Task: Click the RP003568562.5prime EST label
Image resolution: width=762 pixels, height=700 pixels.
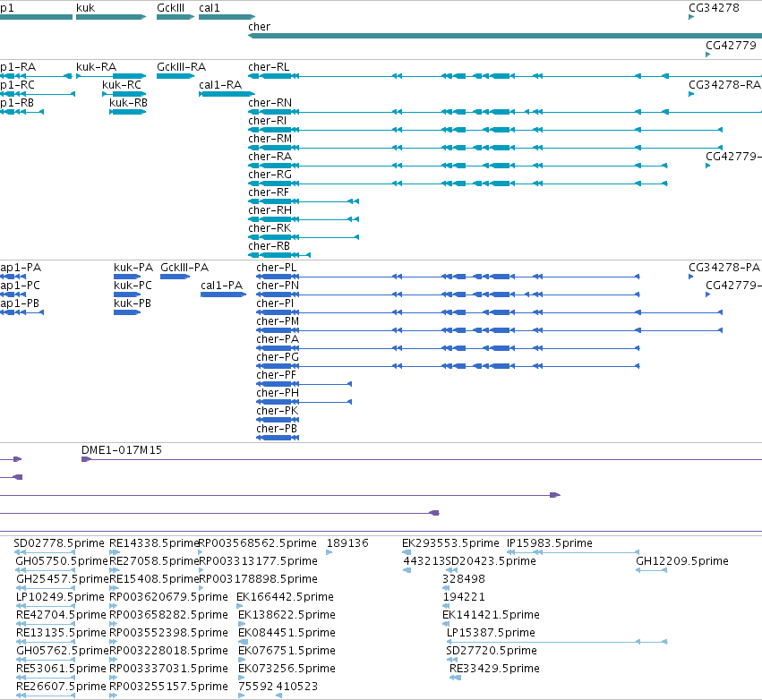Action: coord(258,543)
